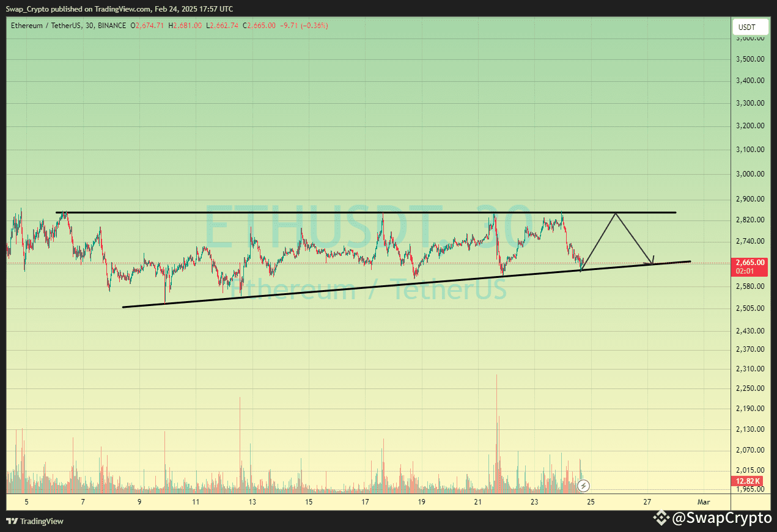777x532 pixels.
Task: Click the date label 27 on time axis
Action: pyautogui.click(x=647, y=502)
